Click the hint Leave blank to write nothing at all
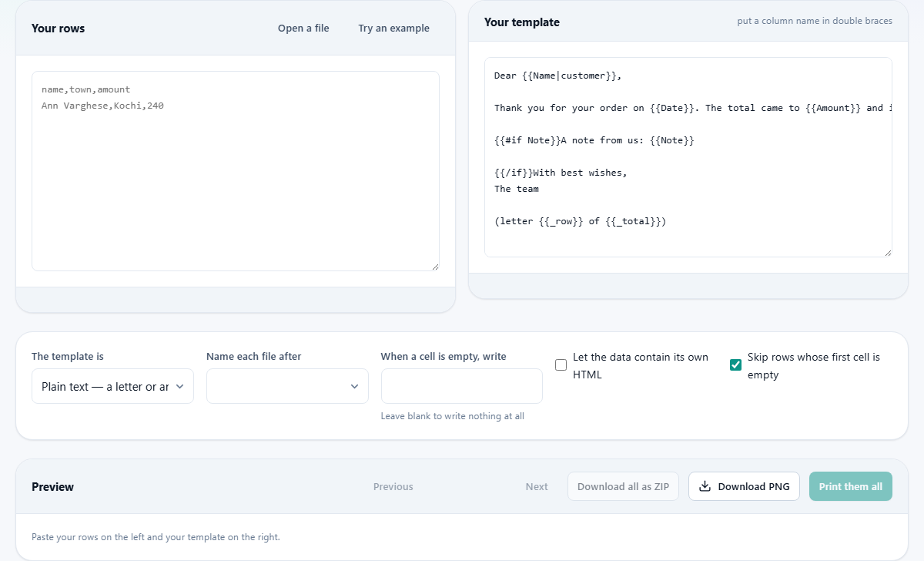Viewport: 924px width, 561px height. coord(453,416)
